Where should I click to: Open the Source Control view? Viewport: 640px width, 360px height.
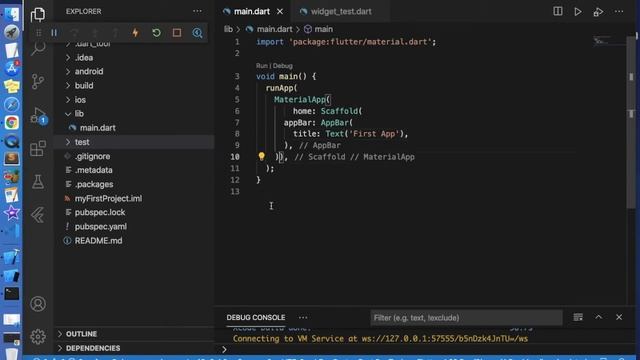(38, 82)
